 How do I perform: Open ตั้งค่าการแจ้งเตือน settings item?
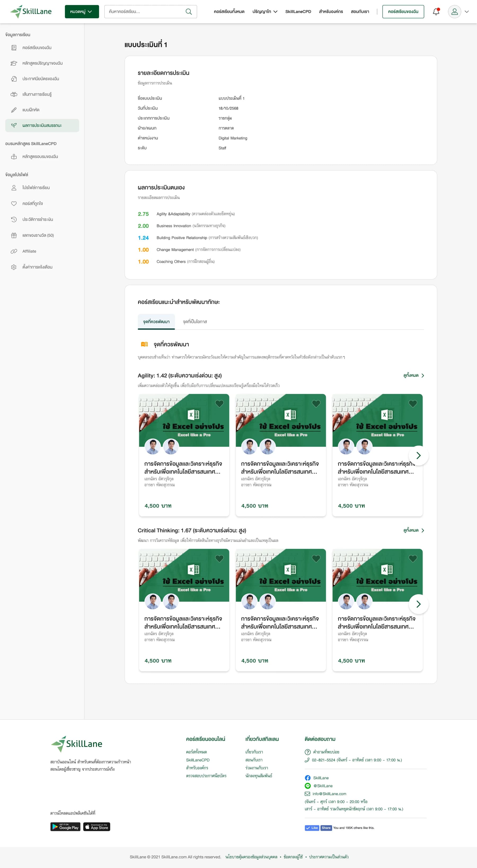coord(42,267)
